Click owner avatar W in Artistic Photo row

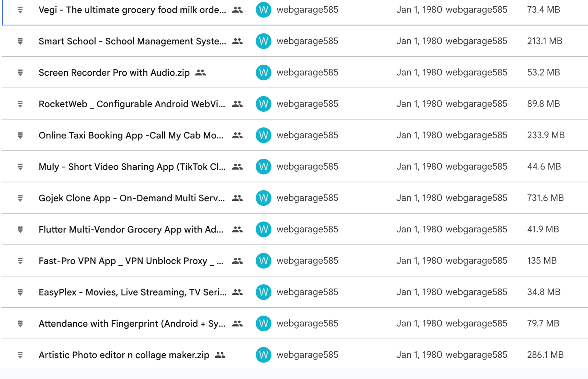tap(263, 355)
